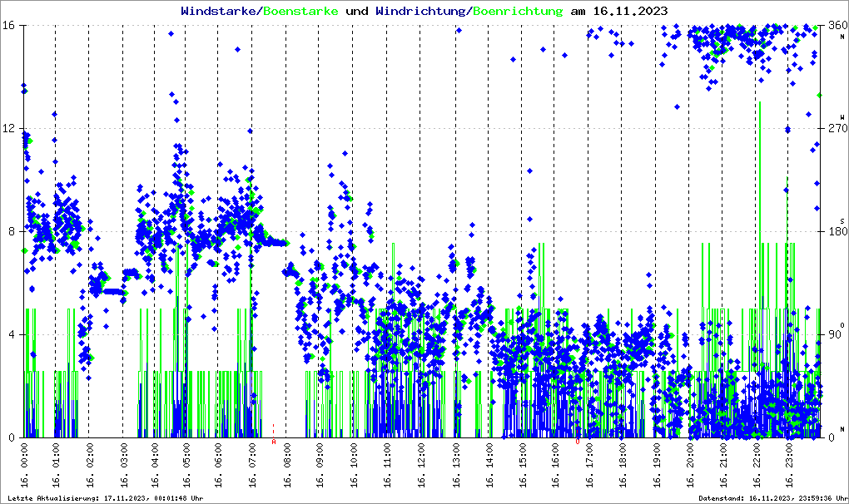Click the left axis value 12

coord(8,129)
